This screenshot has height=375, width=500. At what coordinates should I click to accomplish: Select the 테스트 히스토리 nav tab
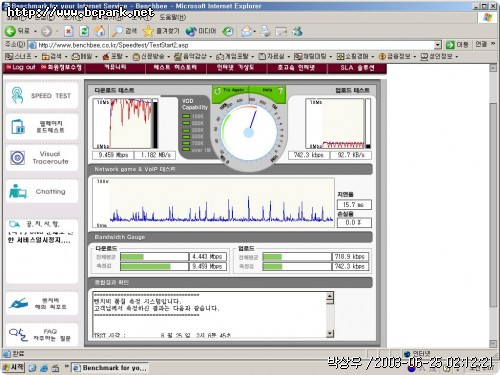[175, 68]
